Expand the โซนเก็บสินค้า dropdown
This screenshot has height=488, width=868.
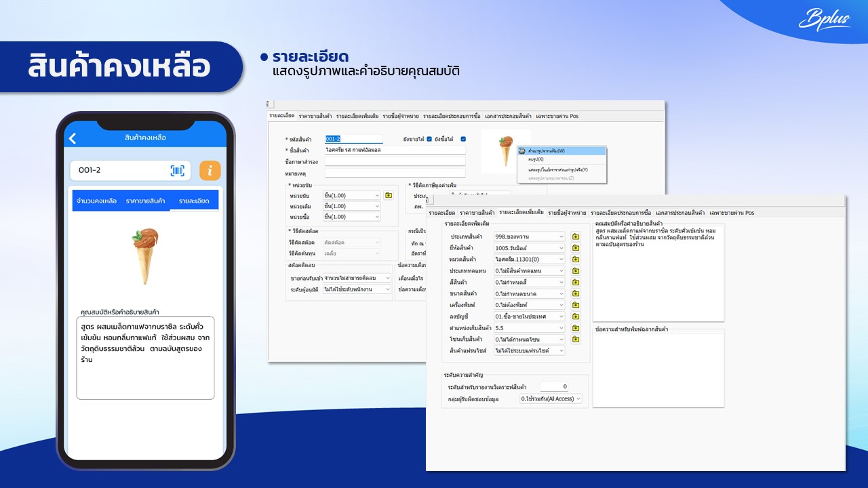tap(529, 340)
